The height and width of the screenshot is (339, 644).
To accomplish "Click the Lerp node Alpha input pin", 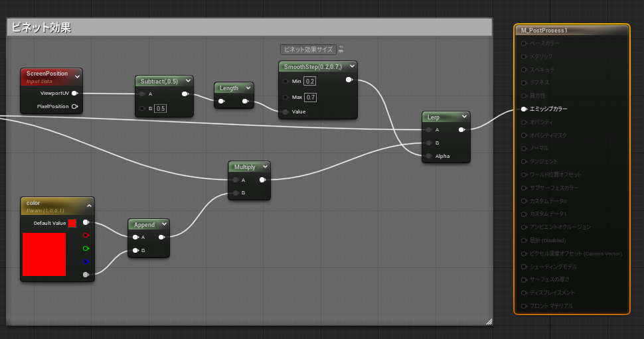I will pyautogui.click(x=429, y=156).
